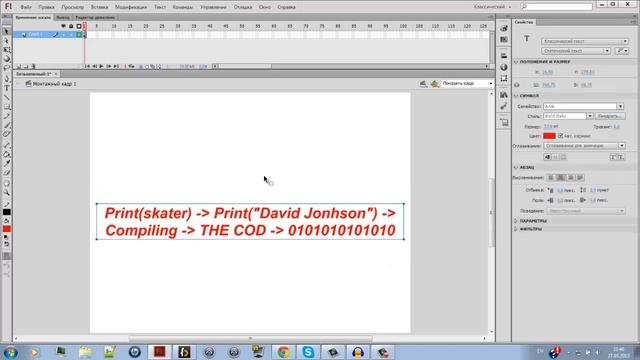640x360 pixels.
Task: Collapse the Paragraph section
Action: coord(516,167)
